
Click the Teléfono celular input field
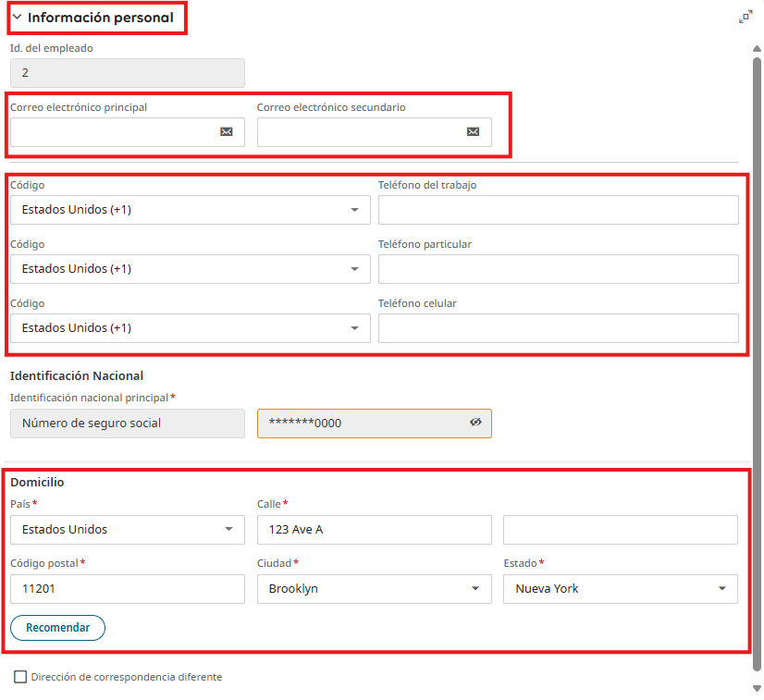[559, 328]
